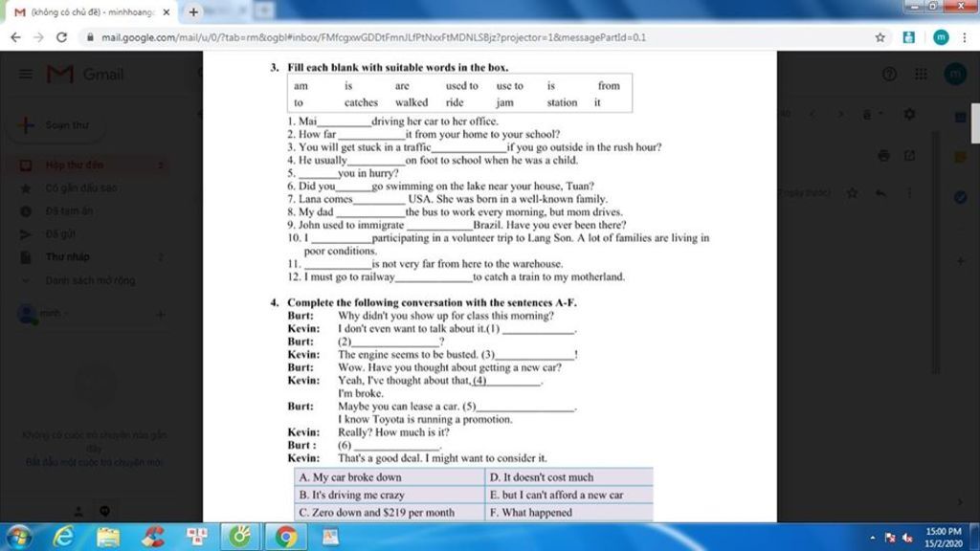Click the document viewer vertical scrollbar
980x551 pixels.
(x=975, y=123)
